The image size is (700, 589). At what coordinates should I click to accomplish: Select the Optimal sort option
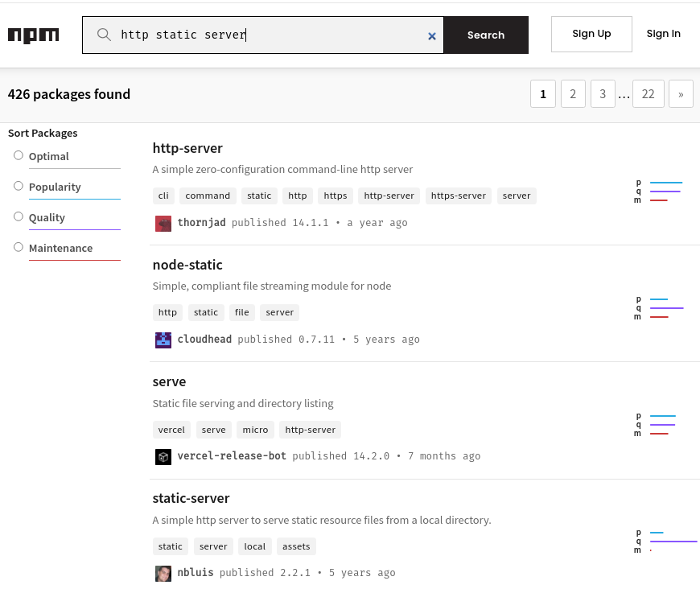point(19,155)
